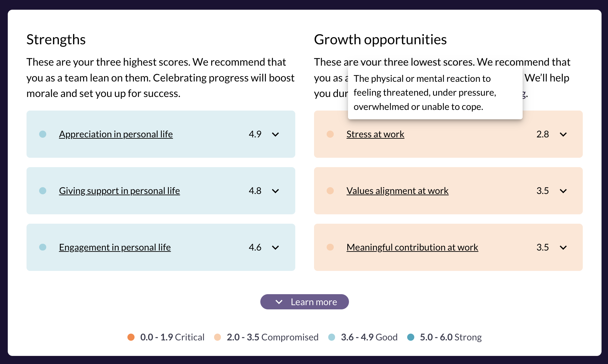Open the Meaningful contribution at work link
This screenshot has width=608, height=364.
tap(412, 247)
